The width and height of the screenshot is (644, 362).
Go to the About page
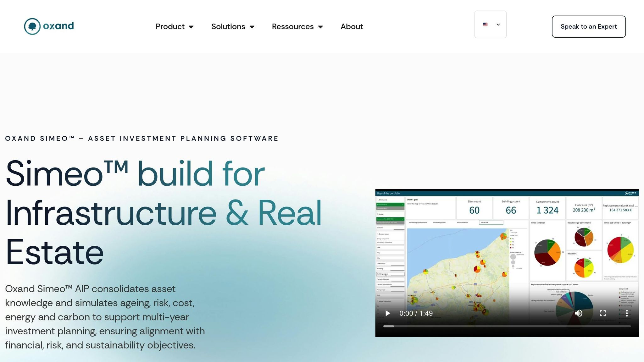(352, 27)
